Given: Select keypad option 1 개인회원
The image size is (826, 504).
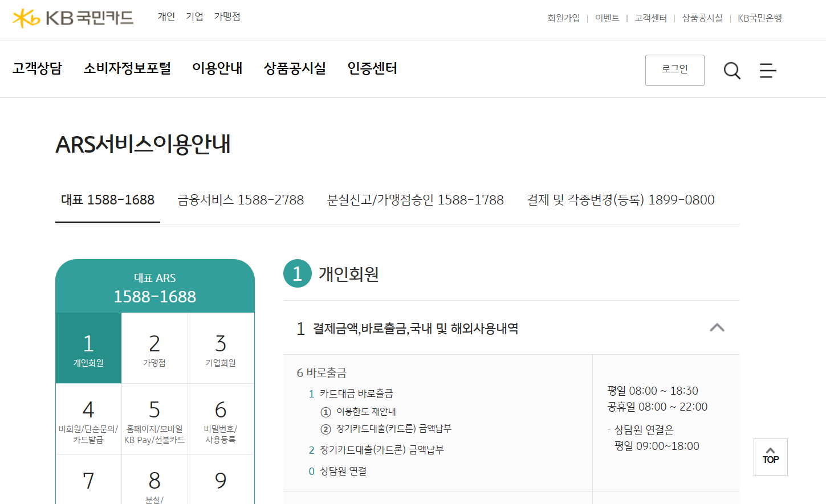Looking at the screenshot, I should click(88, 347).
